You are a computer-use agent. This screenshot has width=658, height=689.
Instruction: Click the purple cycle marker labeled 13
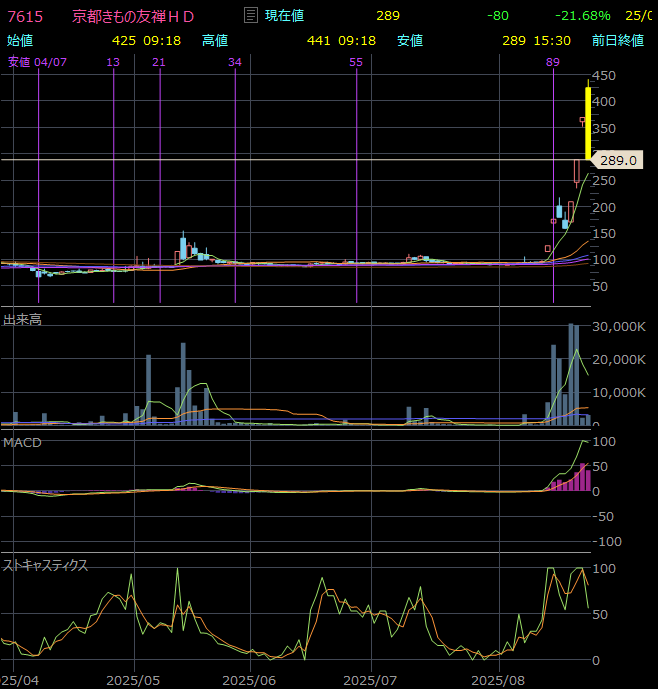(x=113, y=62)
